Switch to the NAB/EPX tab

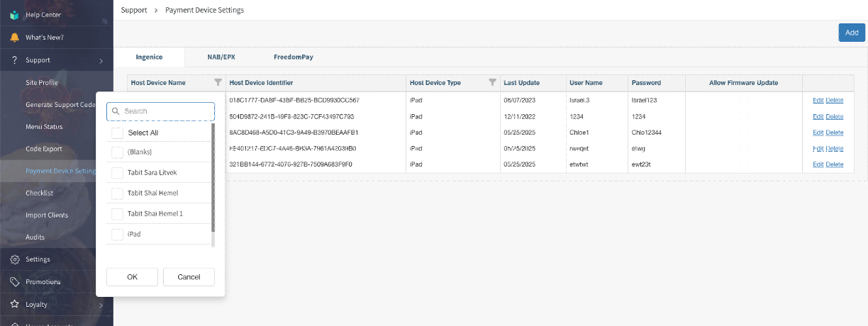(219, 57)
